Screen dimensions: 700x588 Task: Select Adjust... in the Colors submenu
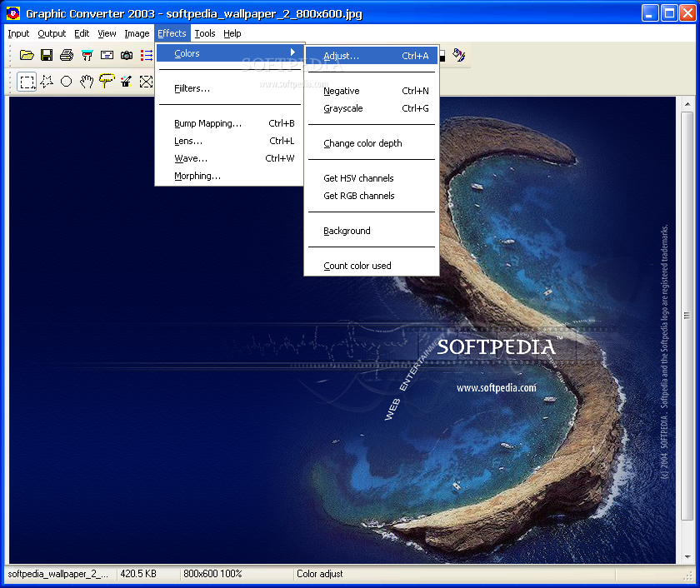click(372, 56)
